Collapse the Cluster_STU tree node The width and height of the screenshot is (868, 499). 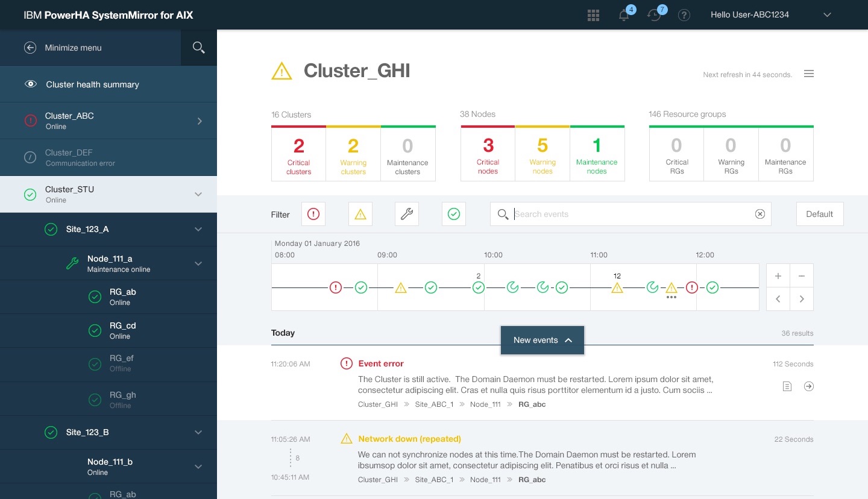[x=198, y=194]
